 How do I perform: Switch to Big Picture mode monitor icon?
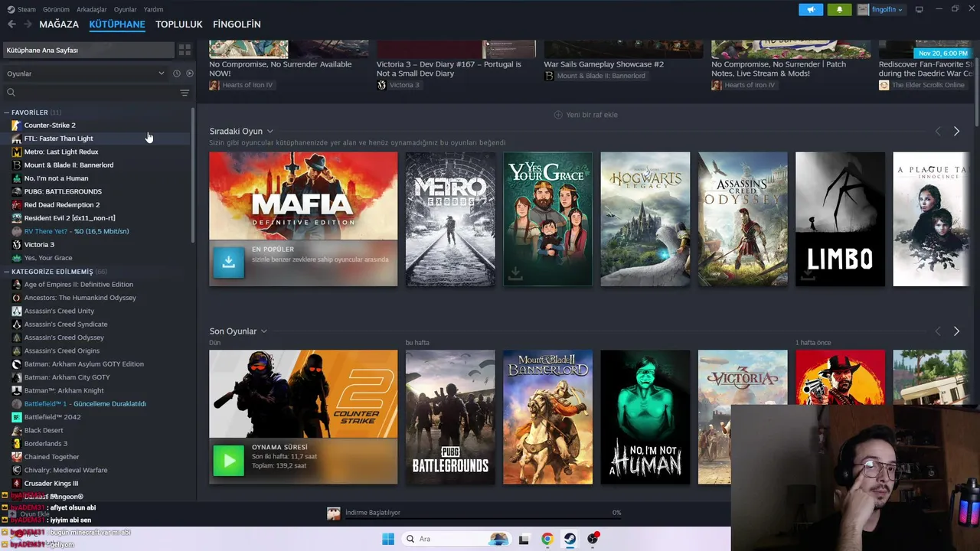tap(920, 9)
